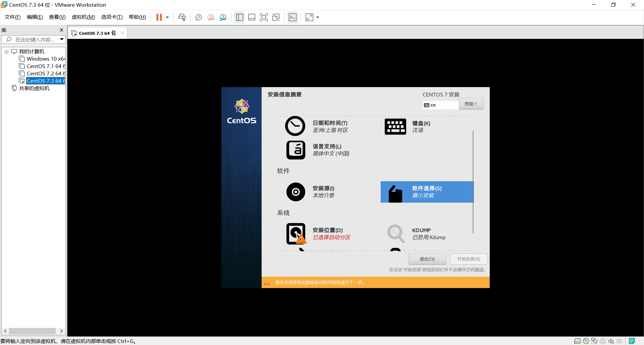Click the library scroll left arrow
The image size is (644, 345).
click(5, 331)
